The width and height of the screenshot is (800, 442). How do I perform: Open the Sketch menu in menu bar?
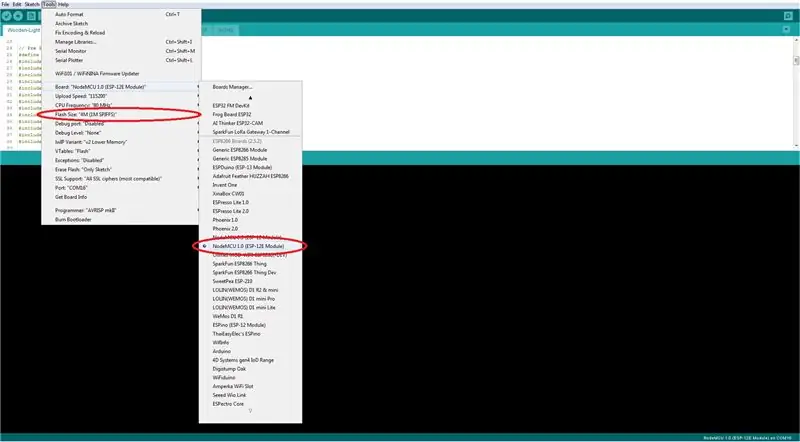(32, 4)
